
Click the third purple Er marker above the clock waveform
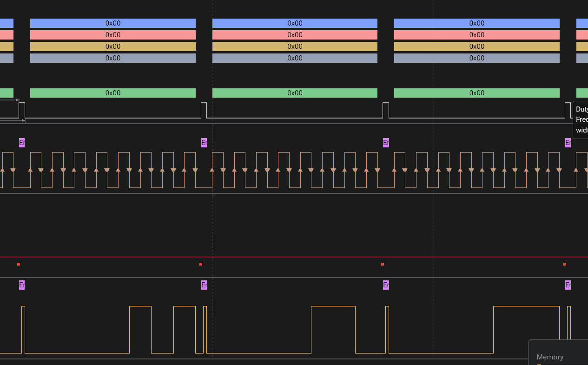(385, 143)
